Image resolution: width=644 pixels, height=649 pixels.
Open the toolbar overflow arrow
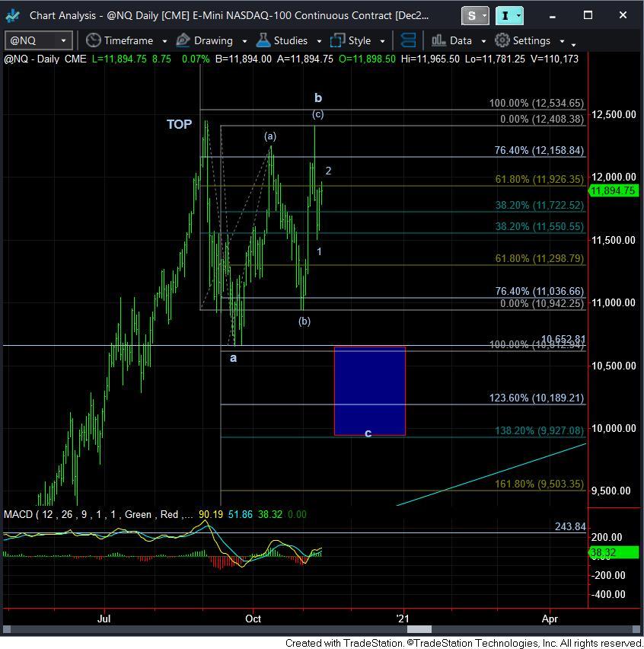tap(573, 44)
